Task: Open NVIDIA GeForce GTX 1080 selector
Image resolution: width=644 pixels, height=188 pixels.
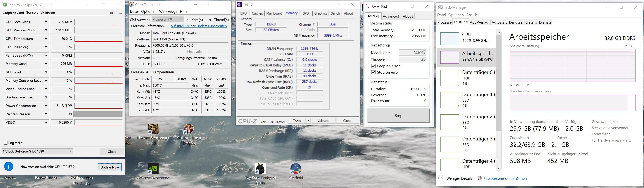Action: (37, 151)
